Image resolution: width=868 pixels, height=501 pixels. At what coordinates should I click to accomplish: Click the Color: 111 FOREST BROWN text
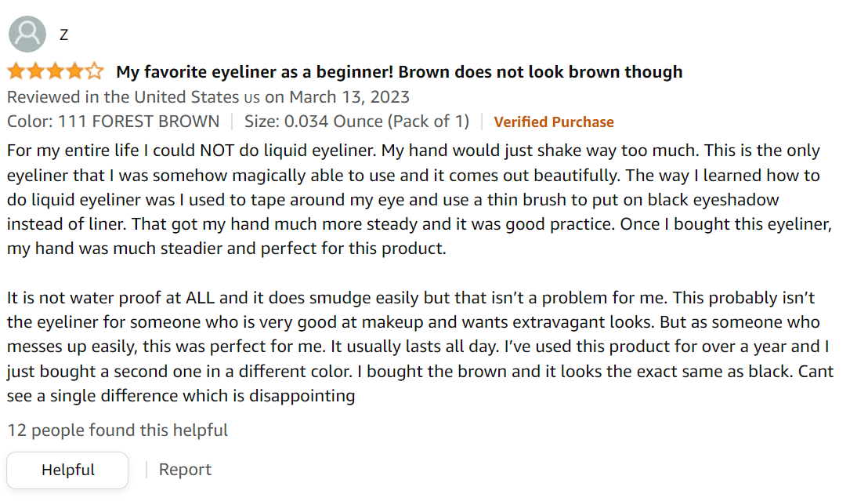coord(113,122)
